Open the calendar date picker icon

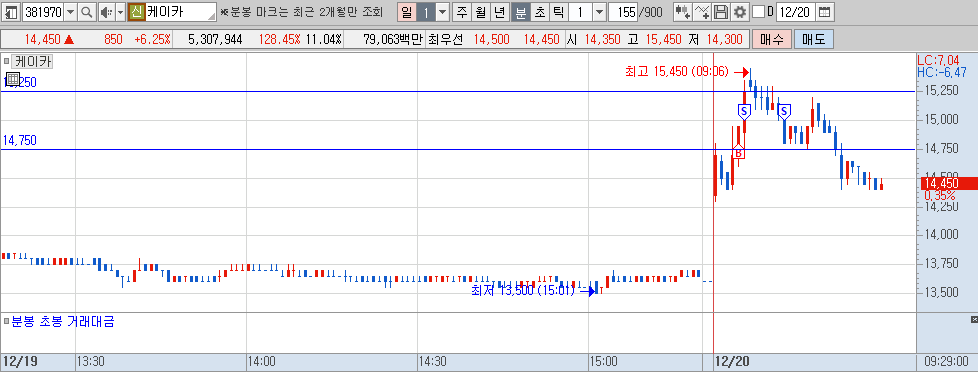(x=824, y=12)
